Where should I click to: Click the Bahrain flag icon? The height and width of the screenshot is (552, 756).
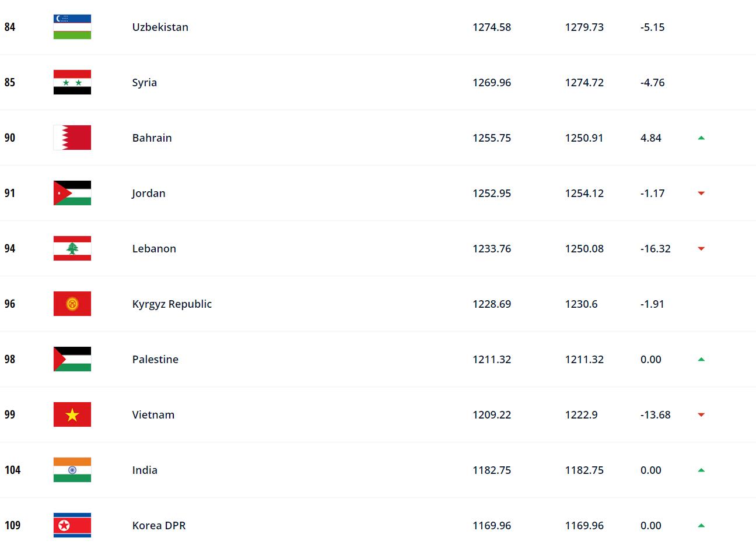[x=72, y=138]
